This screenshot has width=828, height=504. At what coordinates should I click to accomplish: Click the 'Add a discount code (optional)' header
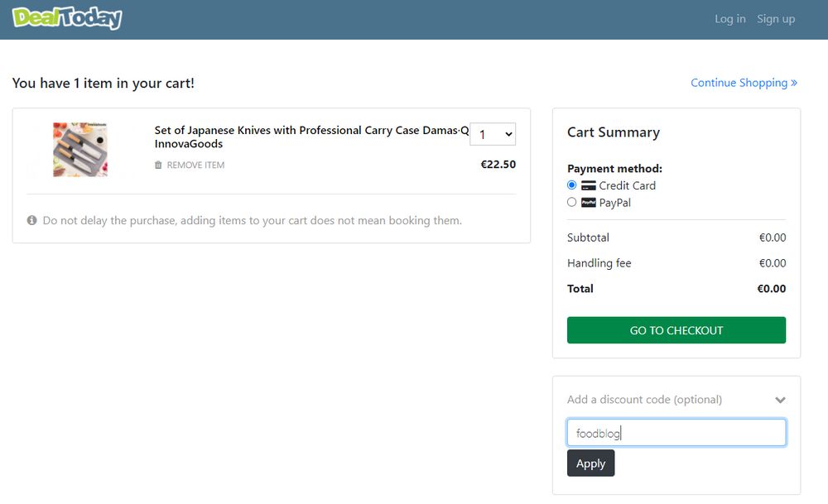pos(644,400)
